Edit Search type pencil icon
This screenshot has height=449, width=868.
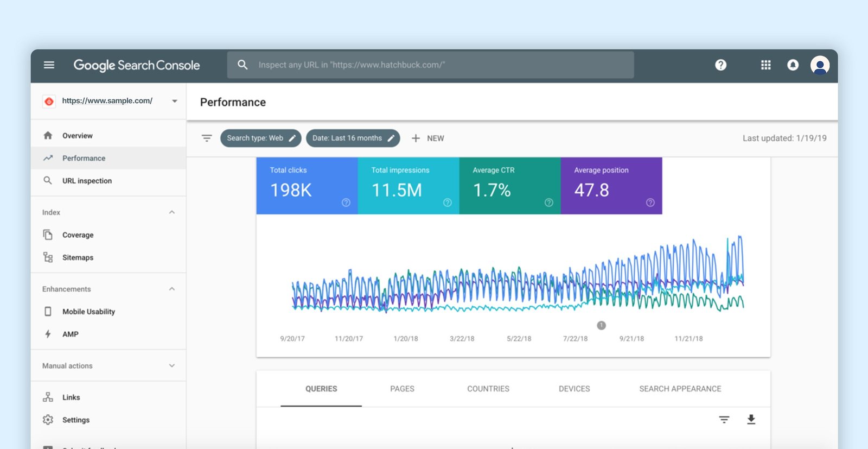click(x=292, y=138)
